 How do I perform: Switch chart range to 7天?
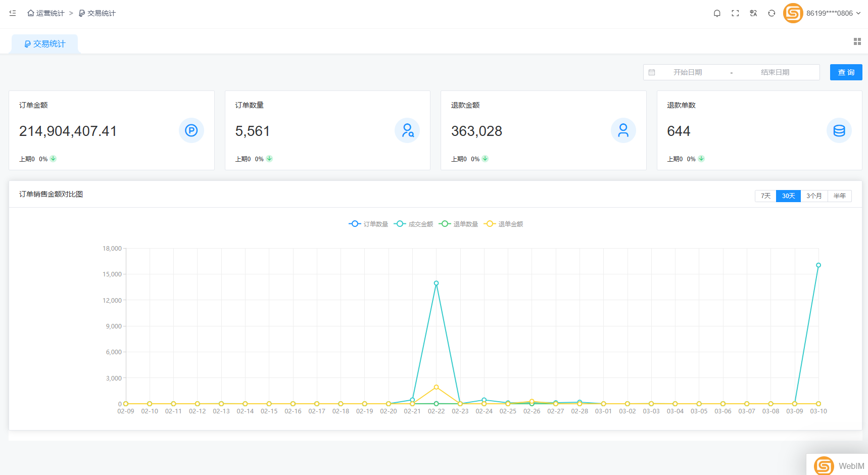click(765, 196)
